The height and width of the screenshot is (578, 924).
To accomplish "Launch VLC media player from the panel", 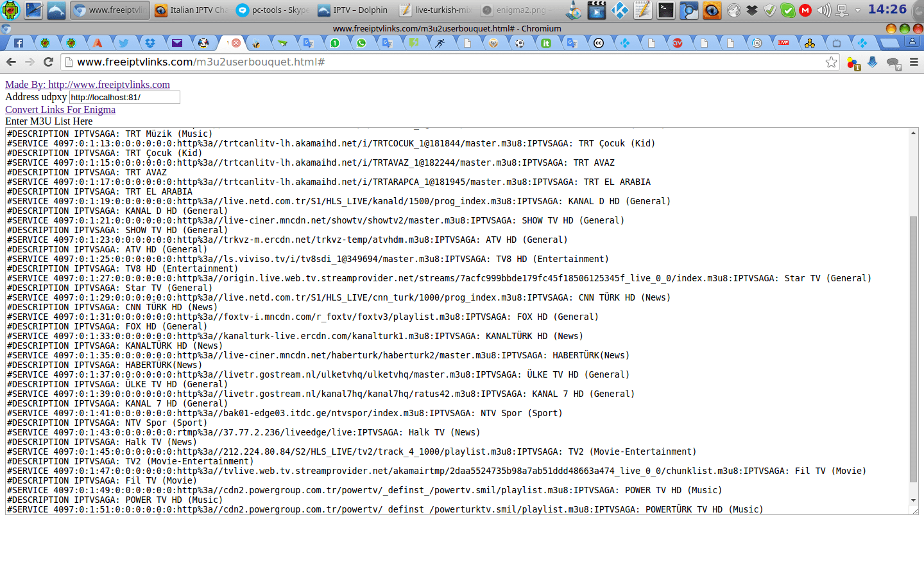I will pos(574,10).
